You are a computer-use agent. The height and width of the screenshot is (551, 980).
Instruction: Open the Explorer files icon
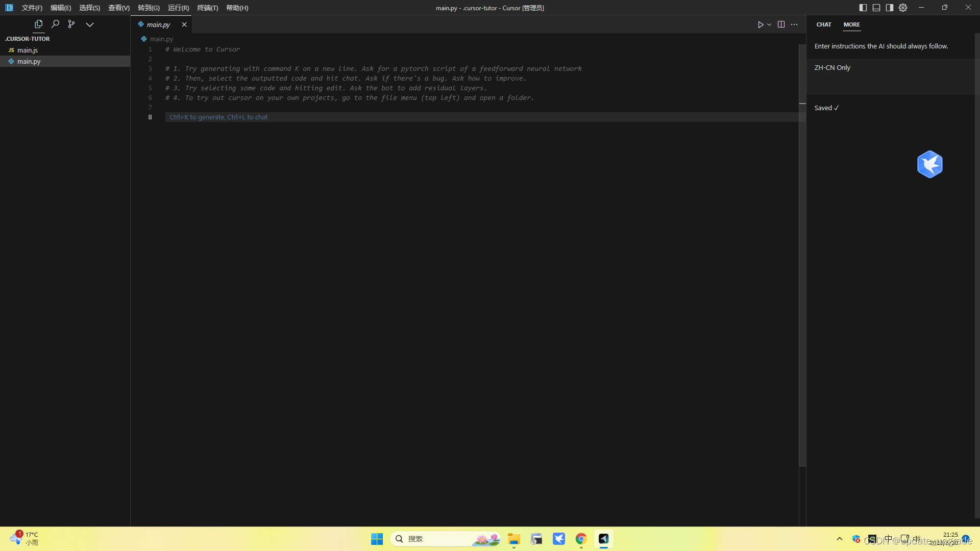38,24
